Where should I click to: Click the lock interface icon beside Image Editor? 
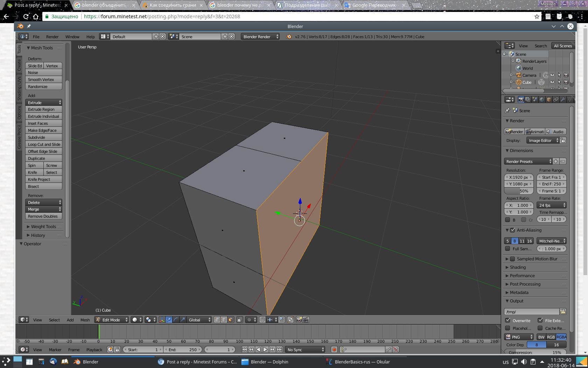pos(563,141)
